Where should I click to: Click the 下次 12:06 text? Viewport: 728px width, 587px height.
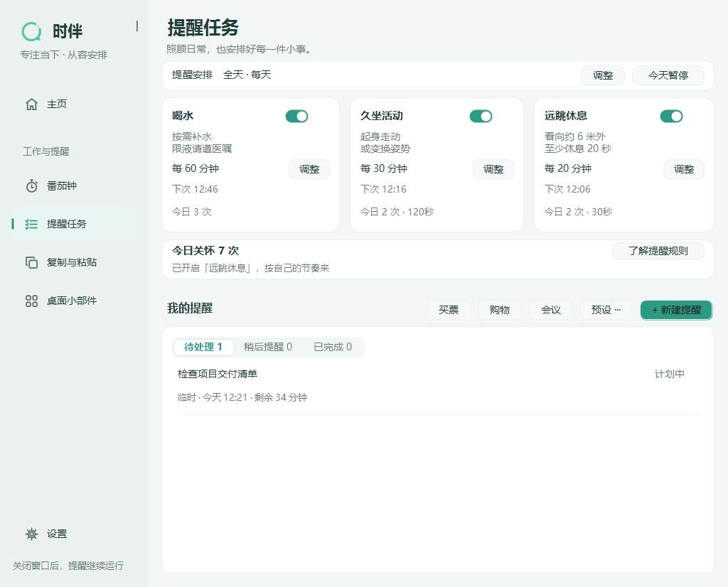pyautogui.click(x=567, y=189)
